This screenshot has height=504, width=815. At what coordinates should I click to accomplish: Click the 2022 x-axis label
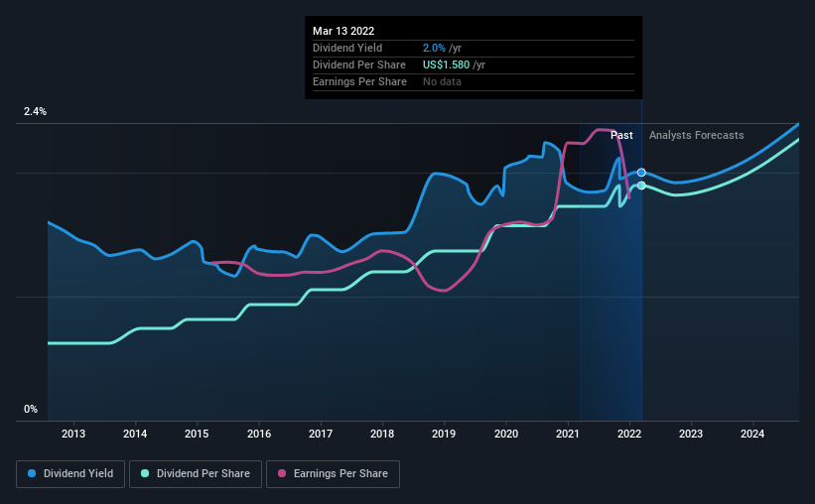pyautogui.click(x=629, y=434)
